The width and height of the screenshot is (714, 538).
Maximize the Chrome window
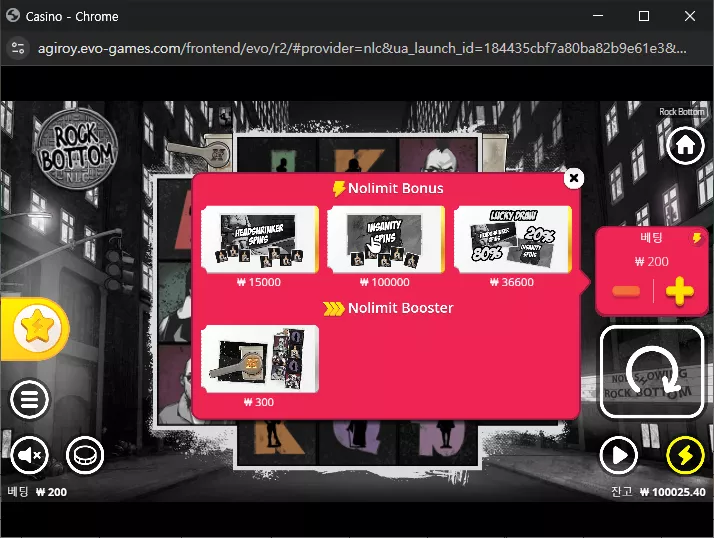[644, 16]
